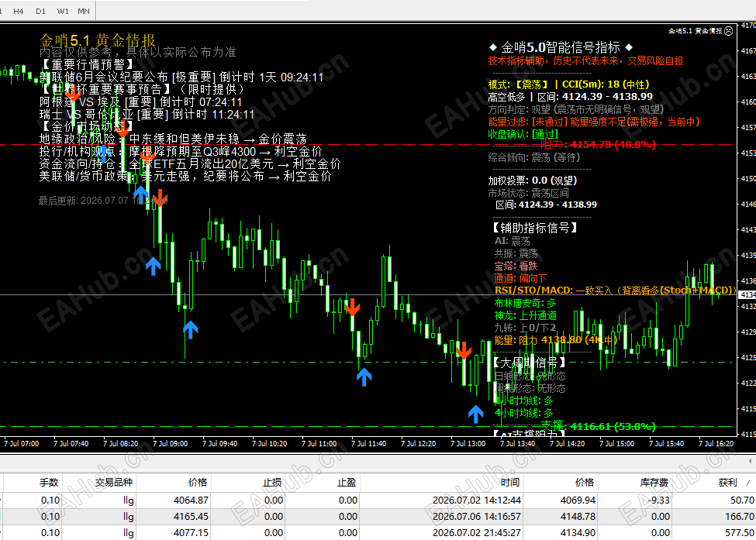Click the 收盘确认: [通过] label
Screen dimensions: 756x540
(523, 134)
